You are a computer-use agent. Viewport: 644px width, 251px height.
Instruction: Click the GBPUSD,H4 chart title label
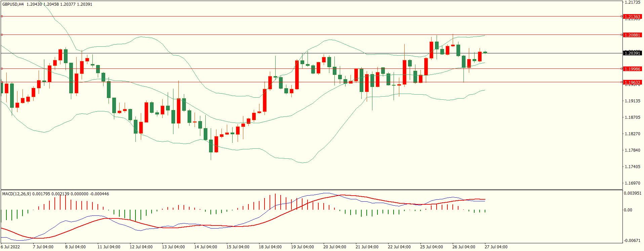(x=13, y=4)
